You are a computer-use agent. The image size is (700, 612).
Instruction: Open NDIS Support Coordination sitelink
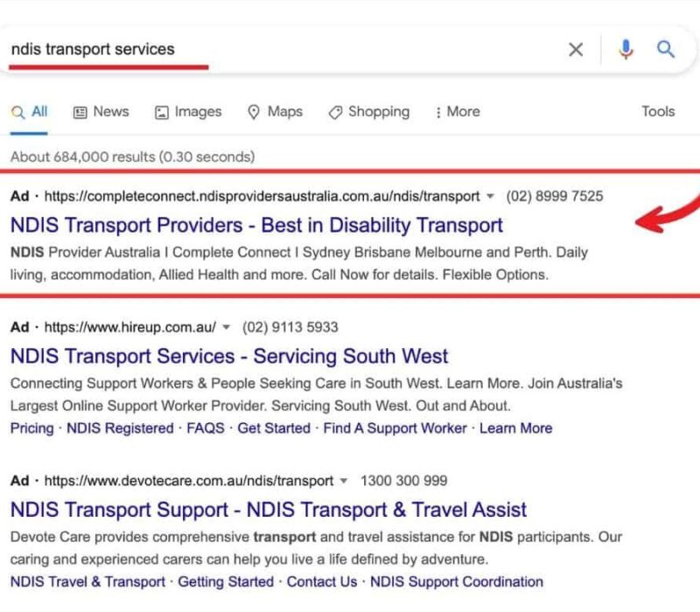[x=456, y=581]
